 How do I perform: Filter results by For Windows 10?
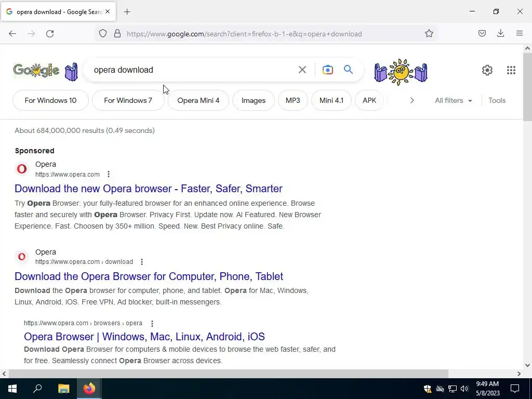coord(50,100)
